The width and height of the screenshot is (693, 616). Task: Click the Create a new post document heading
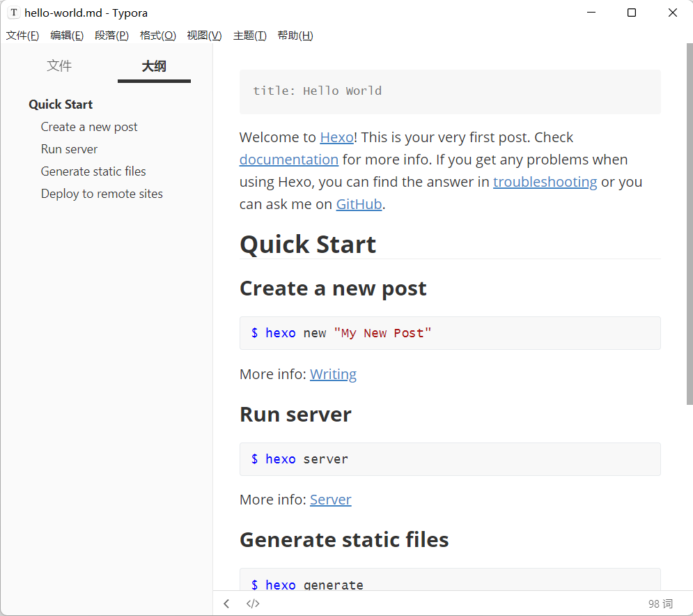[x=333, y=288]
